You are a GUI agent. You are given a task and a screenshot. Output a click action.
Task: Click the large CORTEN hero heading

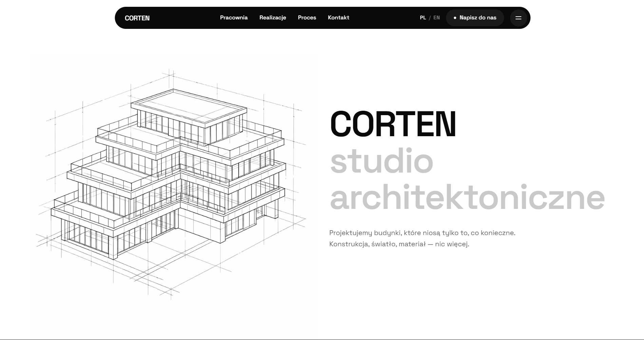coord(393,124)
